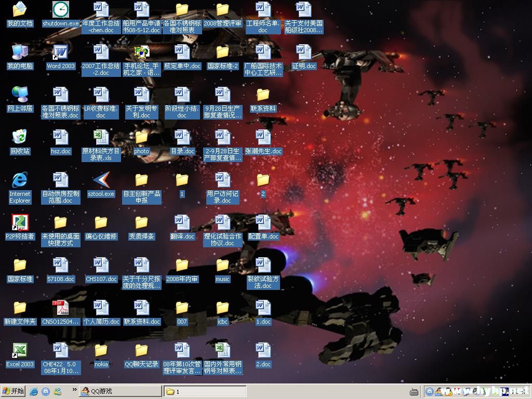Image resolution: width=532 pixels, height=399 pixels.
Task: Switch to QQ游戏 taskbar window
Action: (121, 391)
